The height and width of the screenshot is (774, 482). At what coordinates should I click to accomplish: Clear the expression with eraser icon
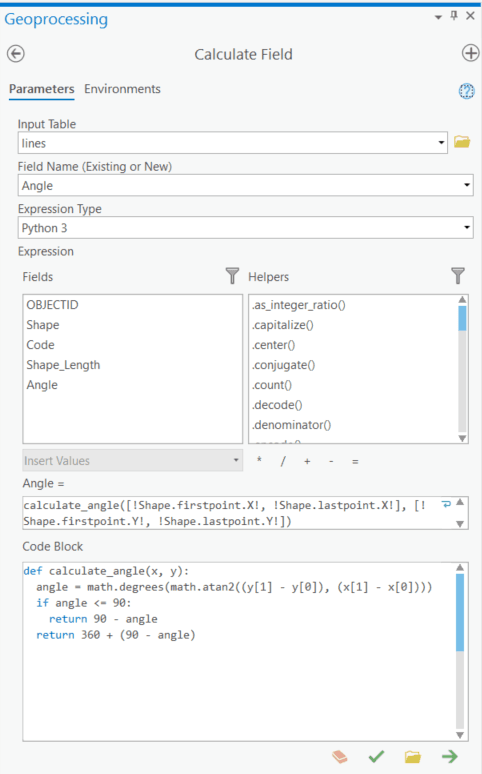340,756
